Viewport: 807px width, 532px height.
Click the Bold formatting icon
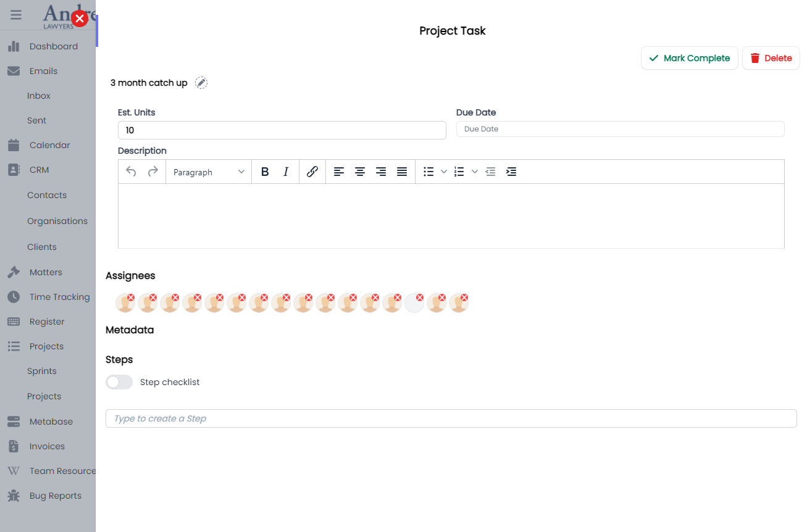265,172
